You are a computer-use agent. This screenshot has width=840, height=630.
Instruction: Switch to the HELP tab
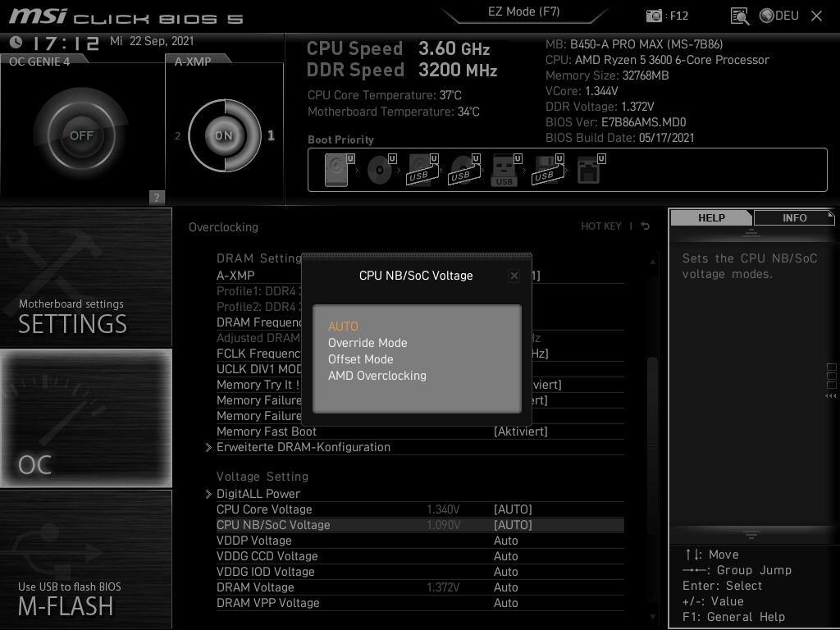710,217
